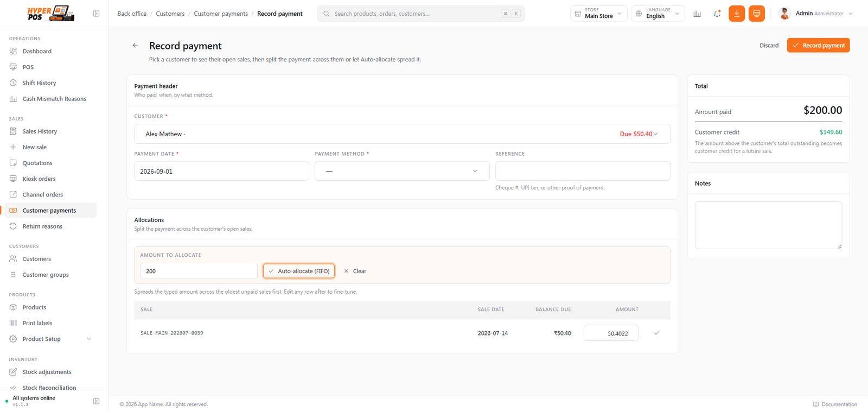Click the Reference input field

(x=583, y=171)
